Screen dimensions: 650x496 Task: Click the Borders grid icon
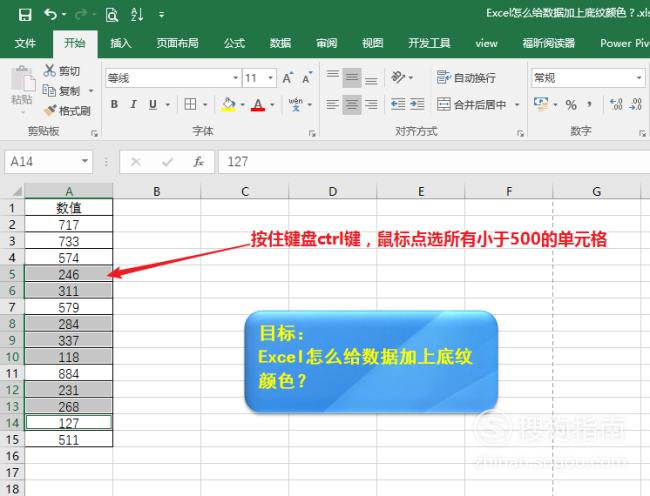click(x=190, y=104)
